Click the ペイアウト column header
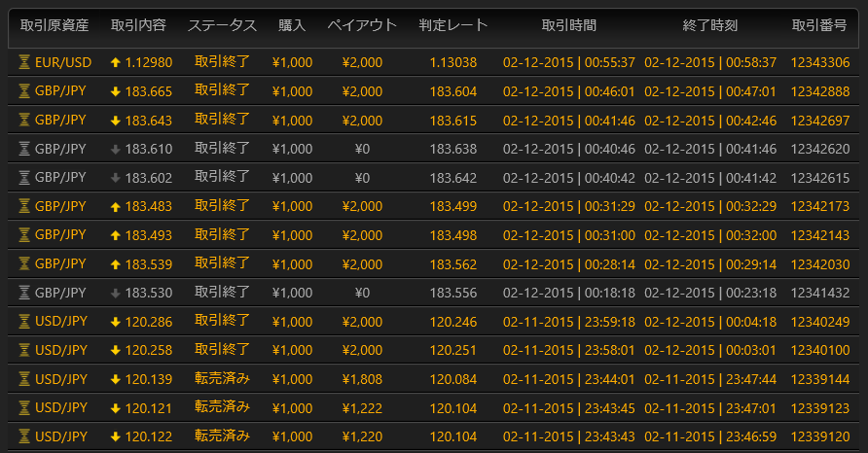868x453 pixels. click(362, 25)
